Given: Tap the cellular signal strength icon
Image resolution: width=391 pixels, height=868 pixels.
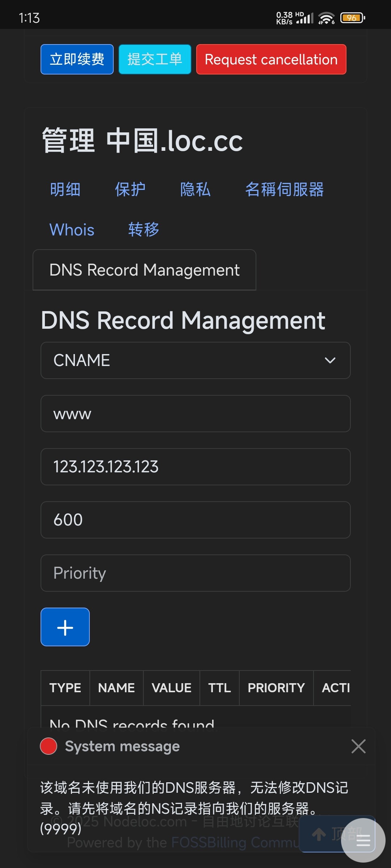Looking at the screenshot, I should pos(305,18).
